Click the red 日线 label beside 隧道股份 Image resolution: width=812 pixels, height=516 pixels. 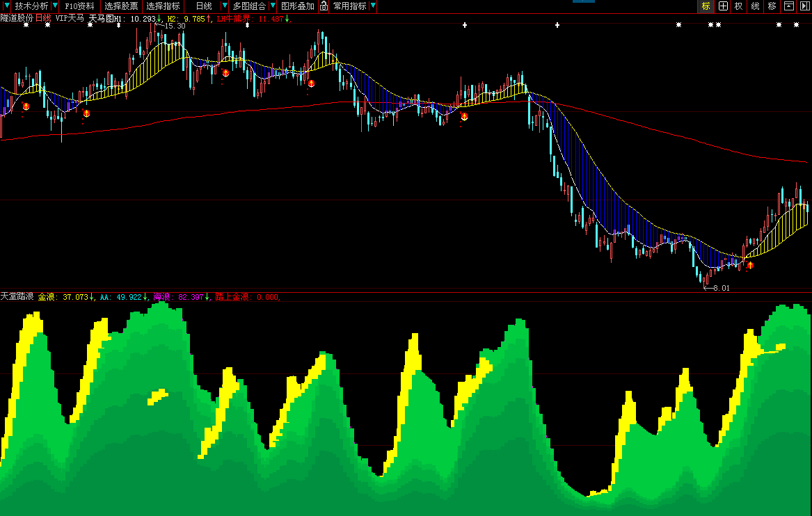[43, 18]
